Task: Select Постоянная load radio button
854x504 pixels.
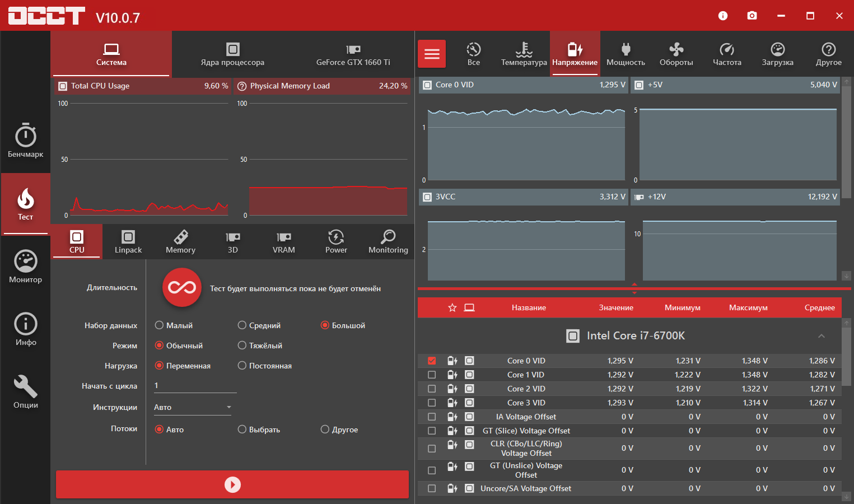Action: click(x=242, y=365)
